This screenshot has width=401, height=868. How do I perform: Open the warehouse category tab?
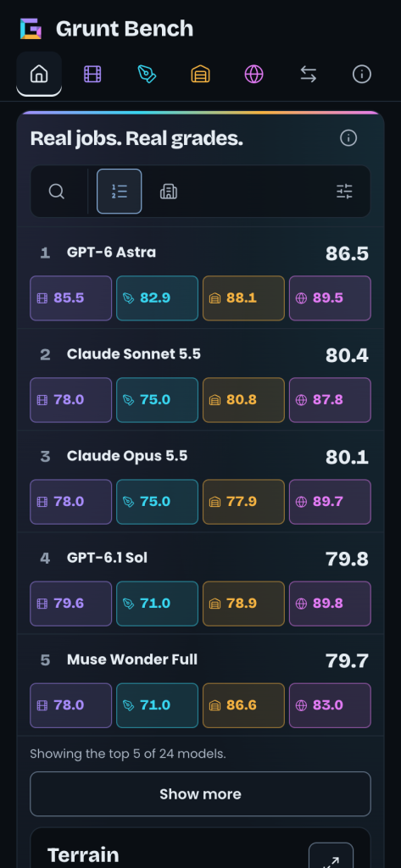coord(200,74)
